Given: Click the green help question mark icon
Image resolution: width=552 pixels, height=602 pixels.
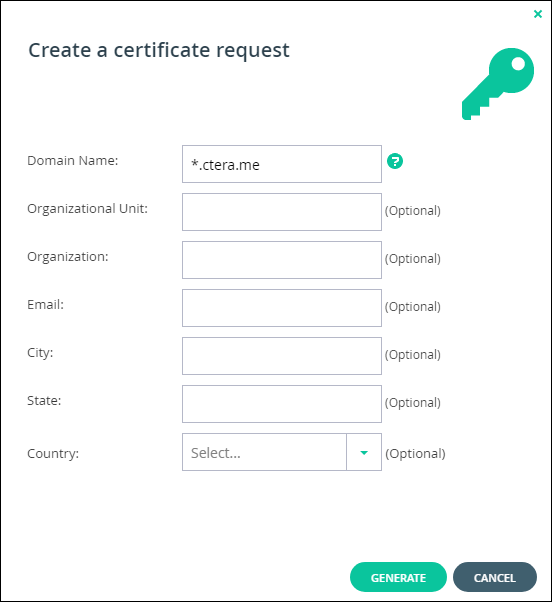Looking at the screenshot, I should pyautogui.click(x=395, y=161).
